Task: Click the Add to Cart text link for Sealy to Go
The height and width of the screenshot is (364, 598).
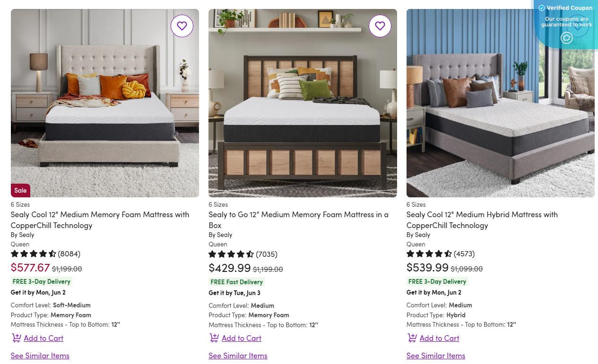Action: [241, 338]
